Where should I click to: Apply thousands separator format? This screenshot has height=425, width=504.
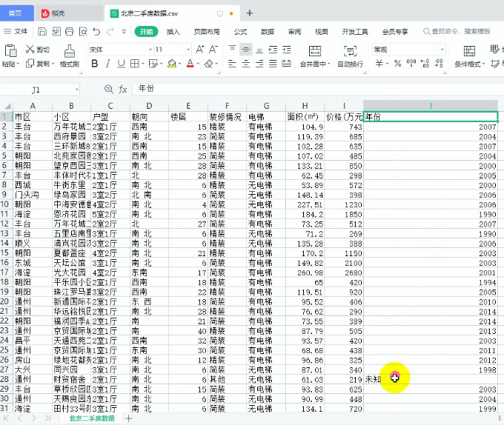click(x=411, y=63)
